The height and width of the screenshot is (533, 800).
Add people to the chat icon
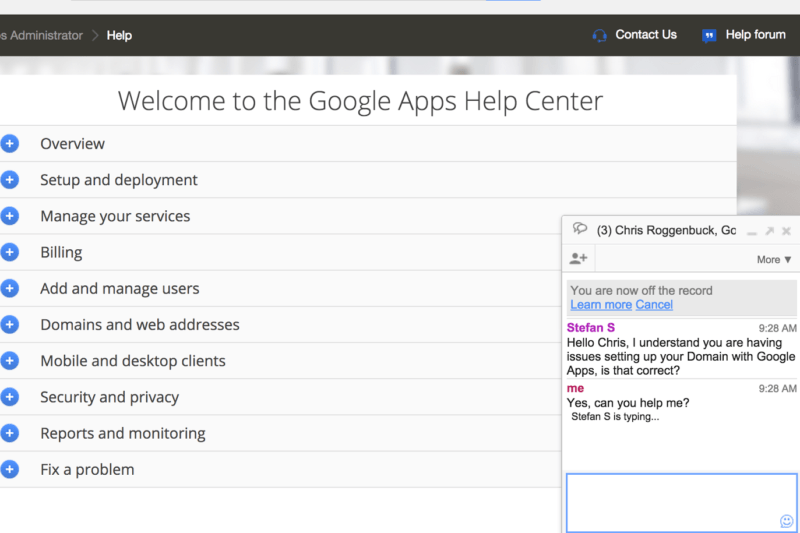click(579, 259)
